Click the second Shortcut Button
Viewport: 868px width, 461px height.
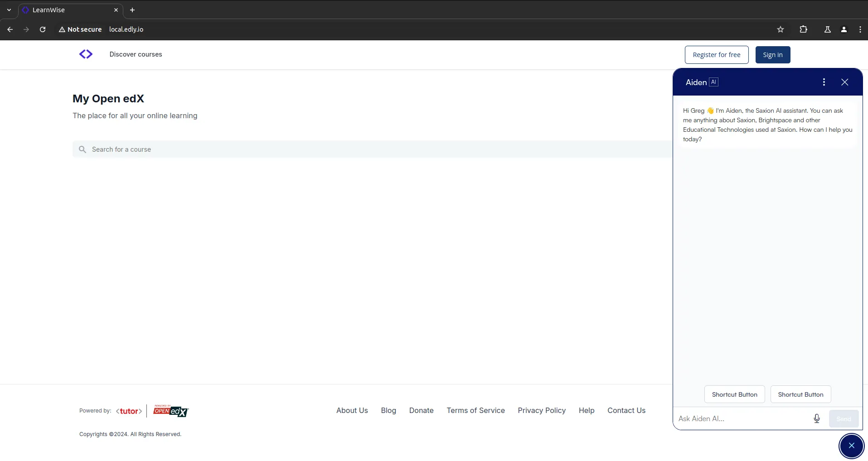coord(801,394)
